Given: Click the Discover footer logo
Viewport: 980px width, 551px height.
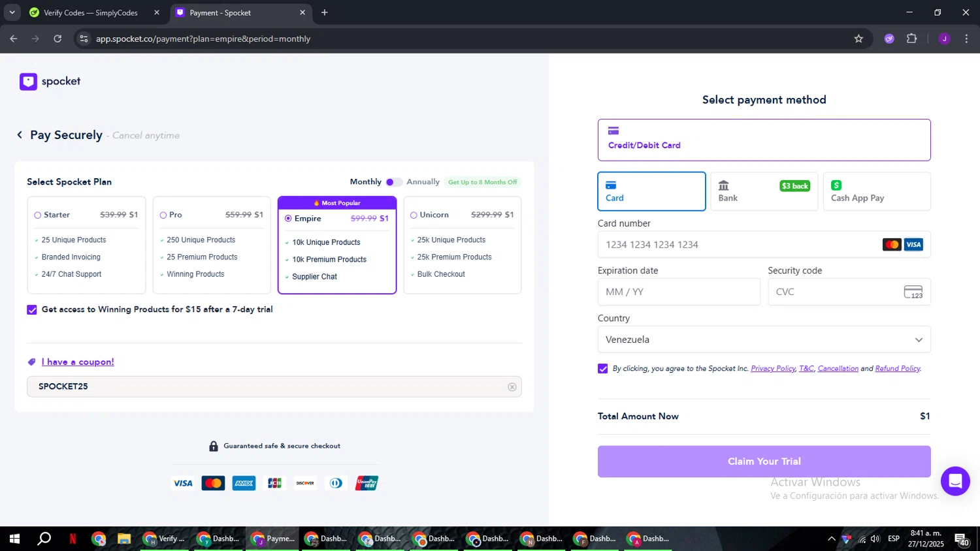Looking at the screenshot, I should click(305, 483).
